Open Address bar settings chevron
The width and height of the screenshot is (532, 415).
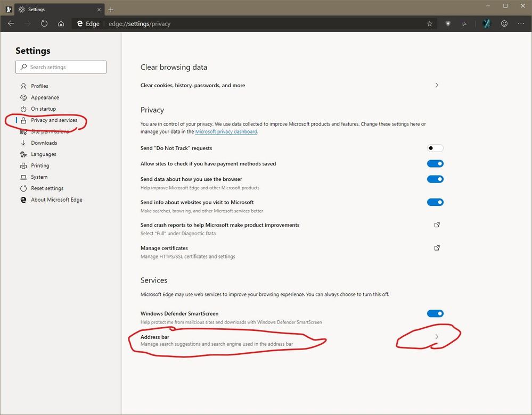[437, 337]
